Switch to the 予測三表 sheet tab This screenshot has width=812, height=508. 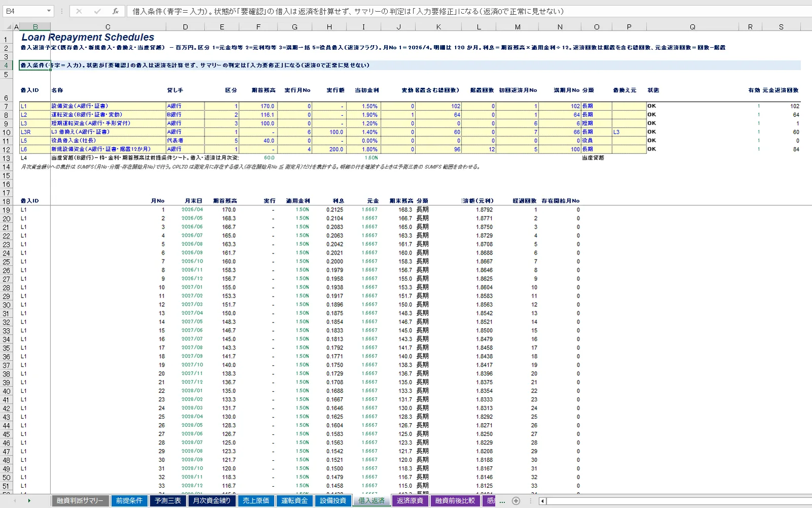(168, 501)
